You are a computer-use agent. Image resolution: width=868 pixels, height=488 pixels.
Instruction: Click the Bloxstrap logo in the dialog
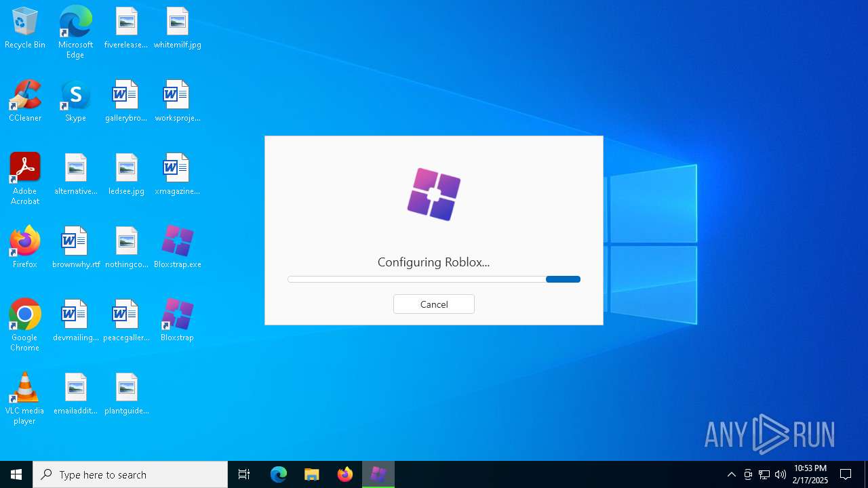(434, 195)
